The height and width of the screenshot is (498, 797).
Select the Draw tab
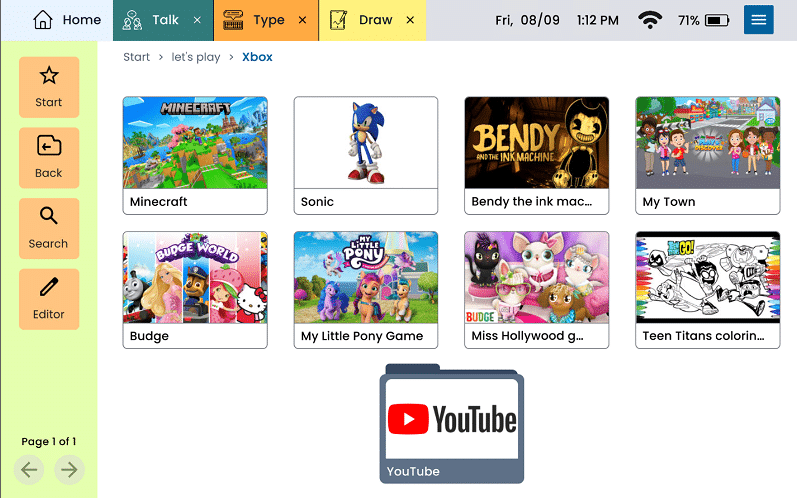tap(364, 20)
